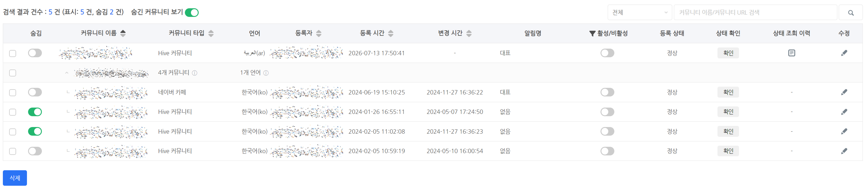Viewport: 868px width, 188px height.
Task: Check the checkbox for 네이버 카페 row
Action: tap(13, 92)
